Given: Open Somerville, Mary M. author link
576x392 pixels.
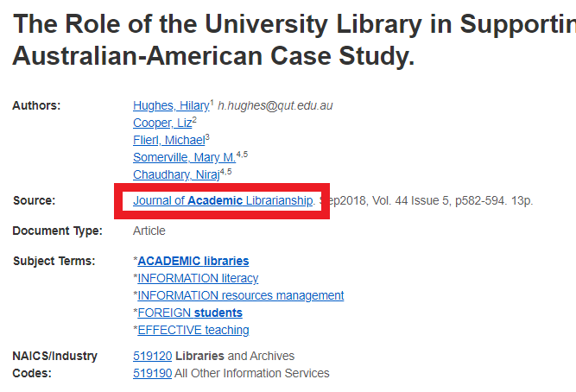Looking at the screenshot, I should [184, 157].
